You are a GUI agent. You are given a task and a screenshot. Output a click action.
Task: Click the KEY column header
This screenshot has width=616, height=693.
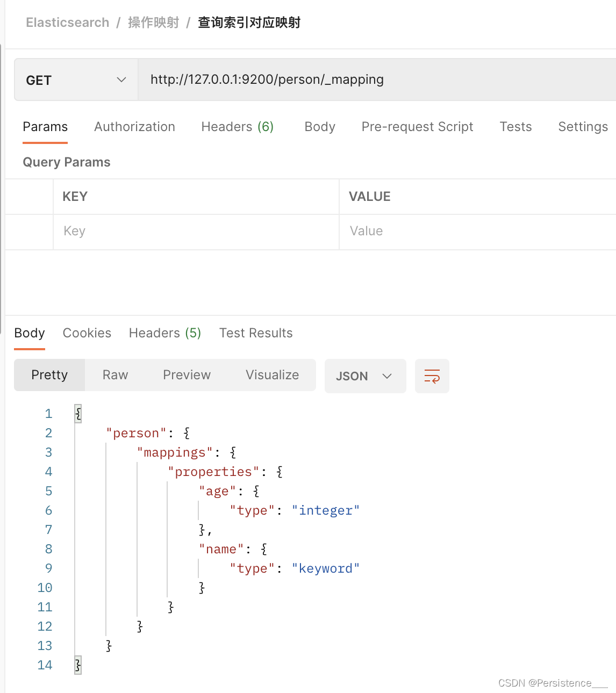coord(75,197)
